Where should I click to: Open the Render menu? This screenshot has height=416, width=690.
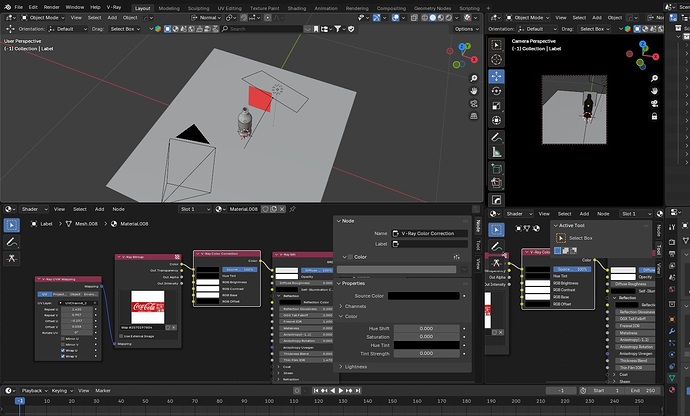click(51, 7)
